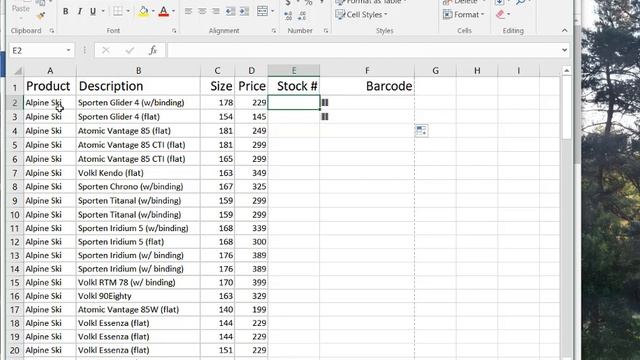Open the Merge & Center dropdown arrow

pos(273,11)
